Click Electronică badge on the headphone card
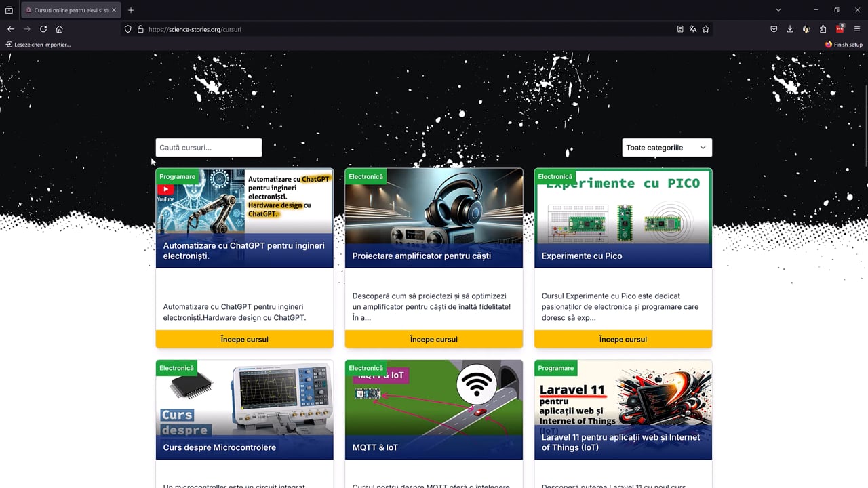 pos(366,176)
